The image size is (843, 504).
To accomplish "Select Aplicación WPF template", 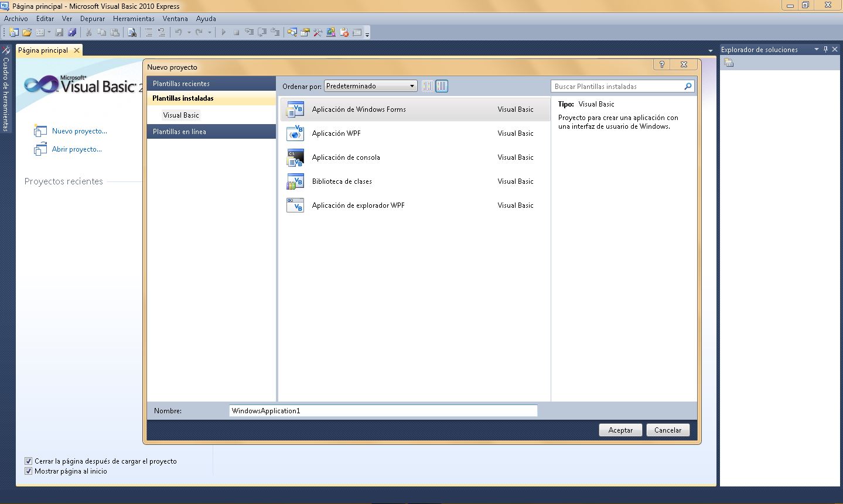I will [415, 133].
